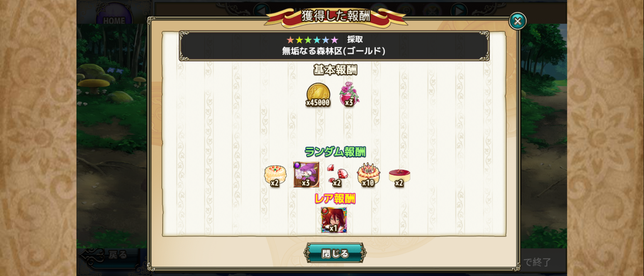The width and height of the screenshot is (644, 276).
Task: Select the gold coin x45000 reward
Action: [318, 95]
